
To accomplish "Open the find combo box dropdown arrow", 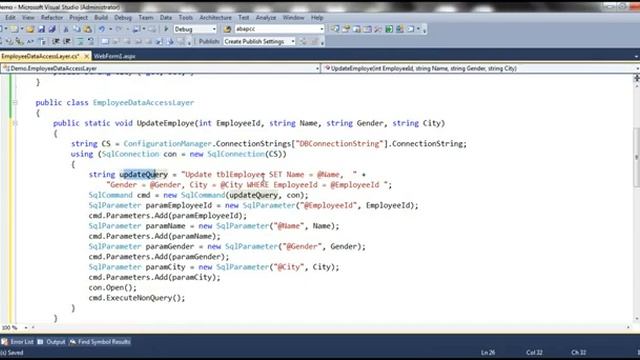I will click(x=322, y=29).
